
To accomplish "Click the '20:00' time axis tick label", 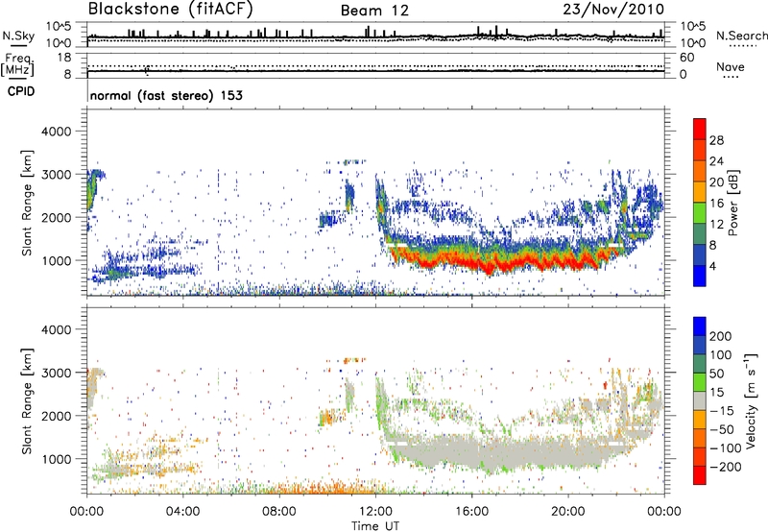I will 567,512.
